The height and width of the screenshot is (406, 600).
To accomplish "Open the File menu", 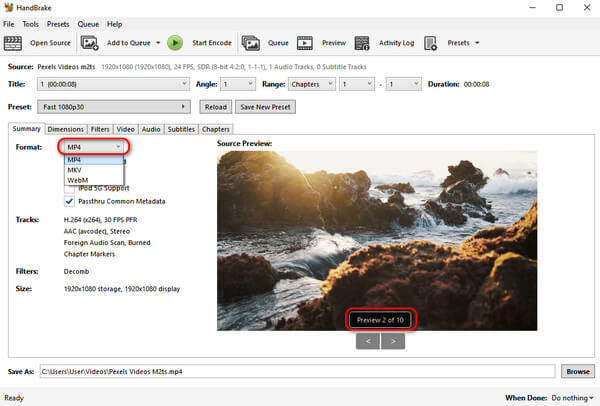I will 8,24.
